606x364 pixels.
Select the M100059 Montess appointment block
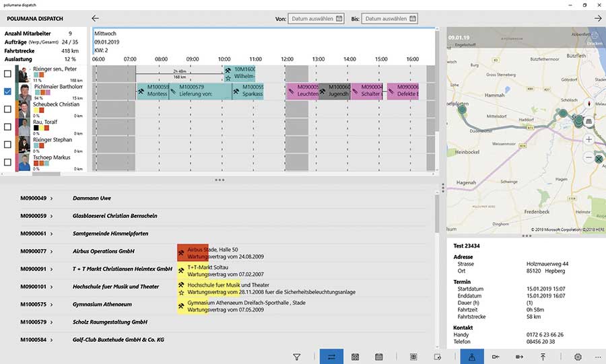point(153,91)
